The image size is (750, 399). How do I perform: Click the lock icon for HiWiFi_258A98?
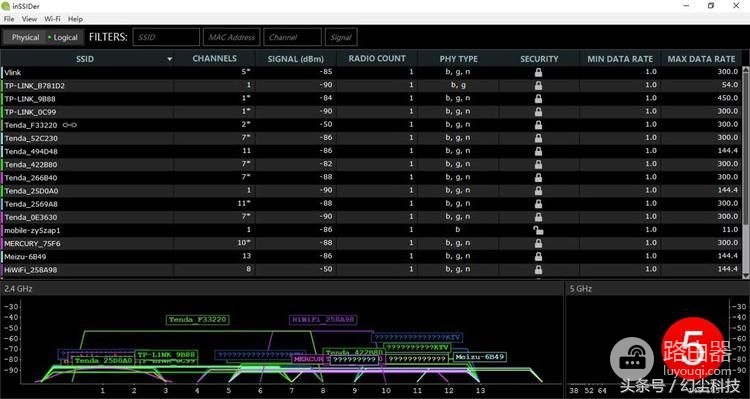(x=539, y=270)
